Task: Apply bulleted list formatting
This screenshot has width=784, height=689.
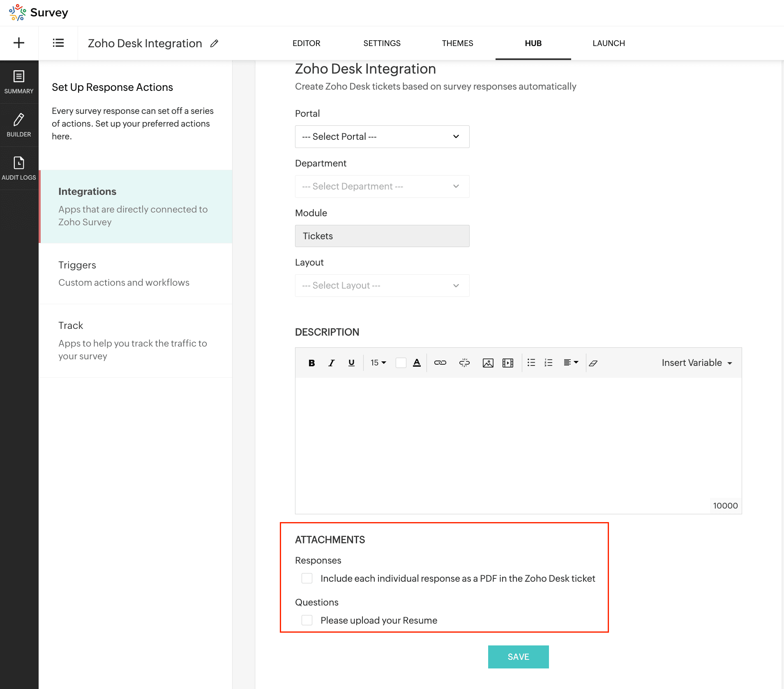Action: [x=531, y=363]
